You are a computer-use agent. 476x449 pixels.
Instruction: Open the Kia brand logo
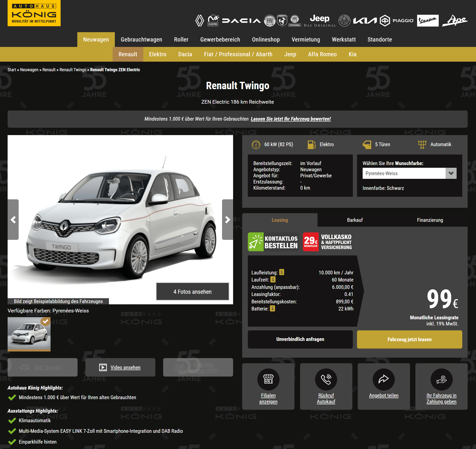point(365,21)
